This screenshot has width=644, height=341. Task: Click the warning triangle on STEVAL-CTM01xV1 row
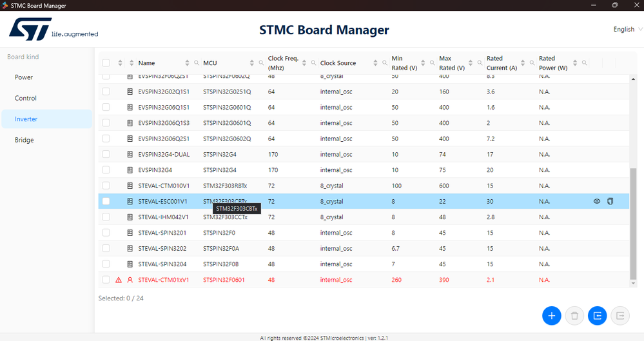click(x=119, y=280)
